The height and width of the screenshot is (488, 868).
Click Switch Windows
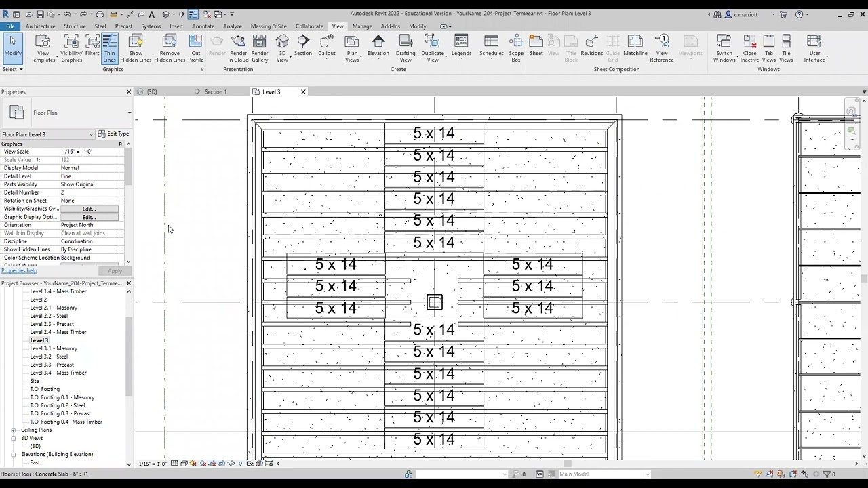tap(724, 47)
